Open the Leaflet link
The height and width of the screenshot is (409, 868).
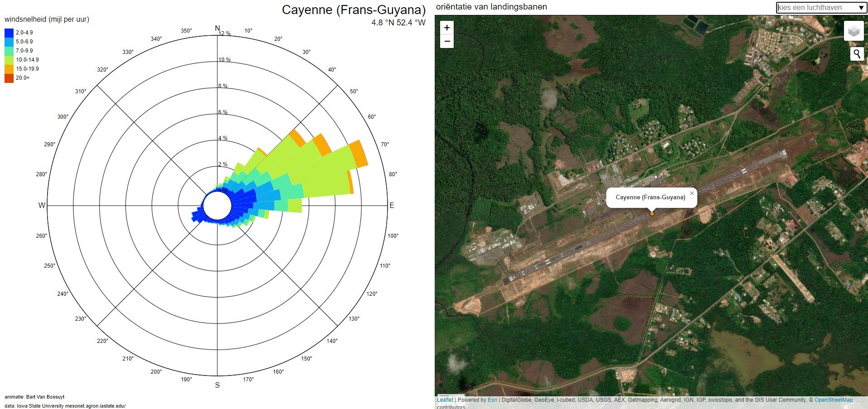pyautogui.click(x=445, y=400)
